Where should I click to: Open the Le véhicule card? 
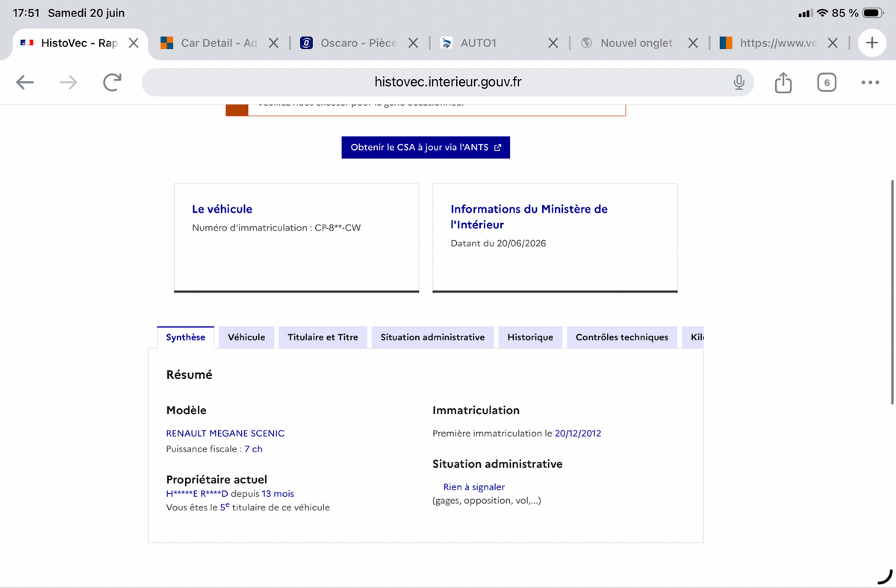296,237
